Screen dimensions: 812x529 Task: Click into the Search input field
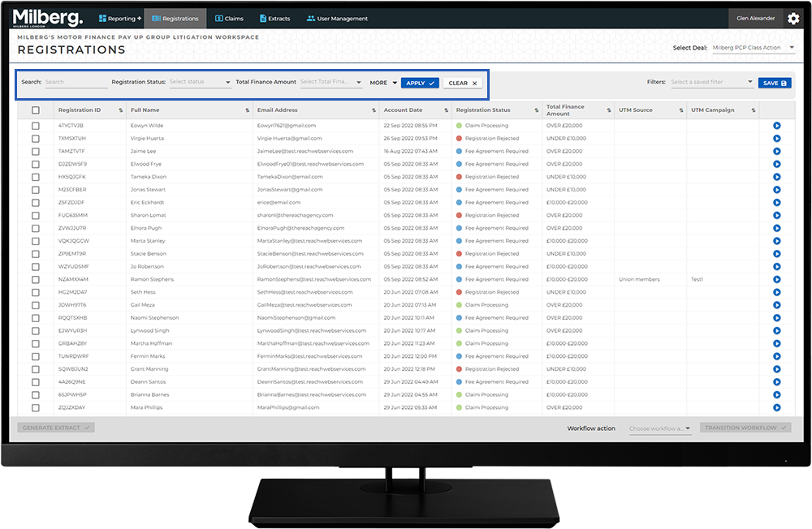[75, 82]
